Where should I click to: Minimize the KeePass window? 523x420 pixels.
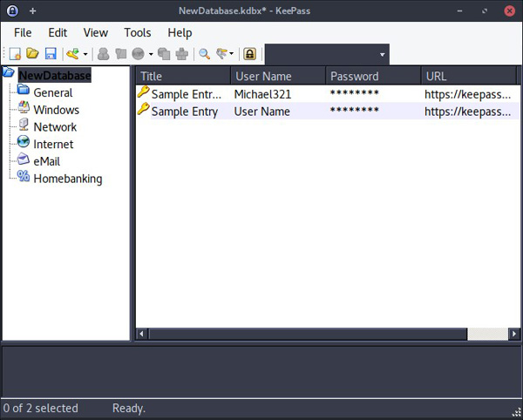[x=459, y=11]
